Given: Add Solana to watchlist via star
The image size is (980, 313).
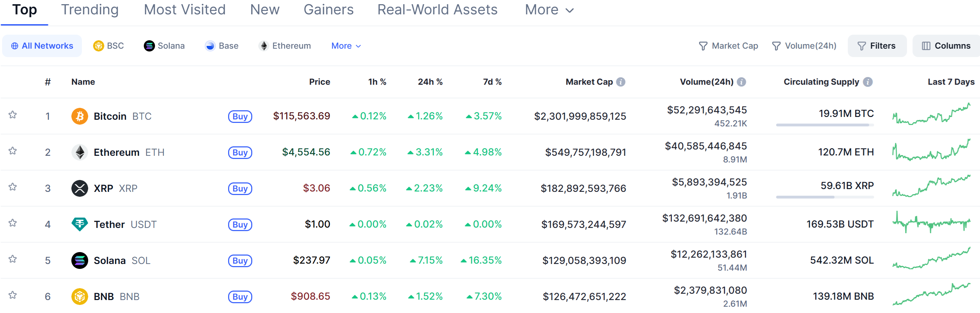Looking at the screenshot, I should pyautogui.click(x=13, y=259).
